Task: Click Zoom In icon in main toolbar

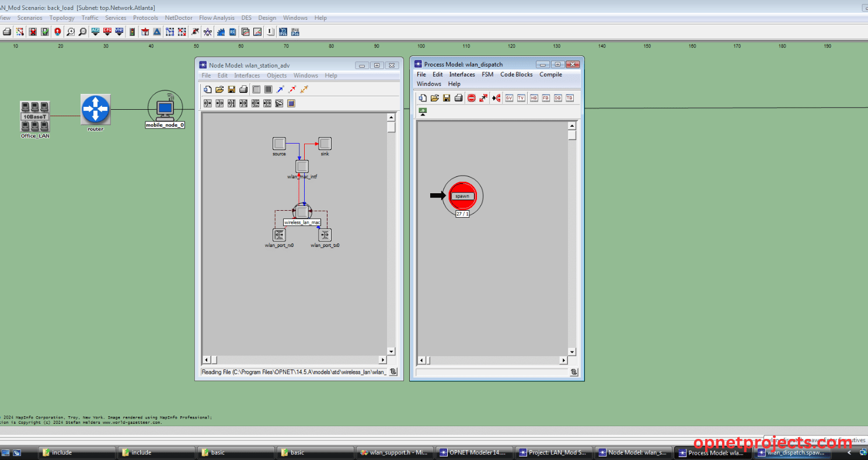Action: pos(71,32)
